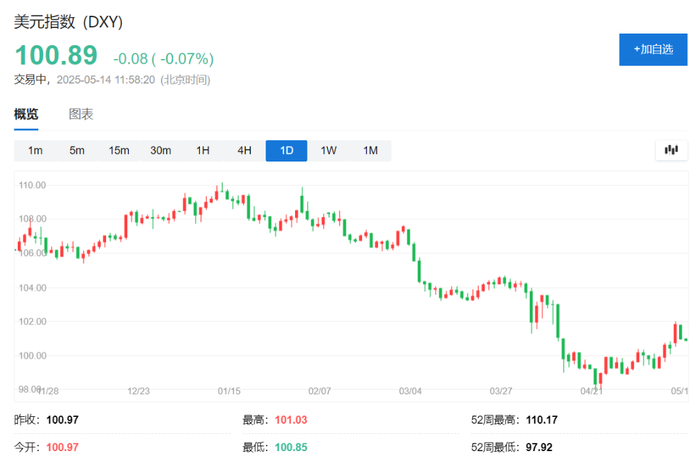Click the 52周最高 value 110.17
This screenshot has width=700, height=460.
[542, 420]
